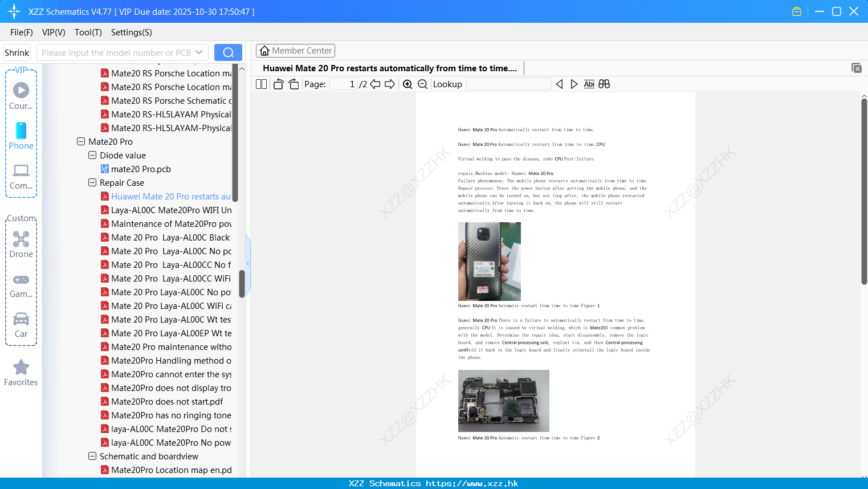Rotate page counterclockwise icon
This screenshot has width=868, height=489.
coord(278,84)
